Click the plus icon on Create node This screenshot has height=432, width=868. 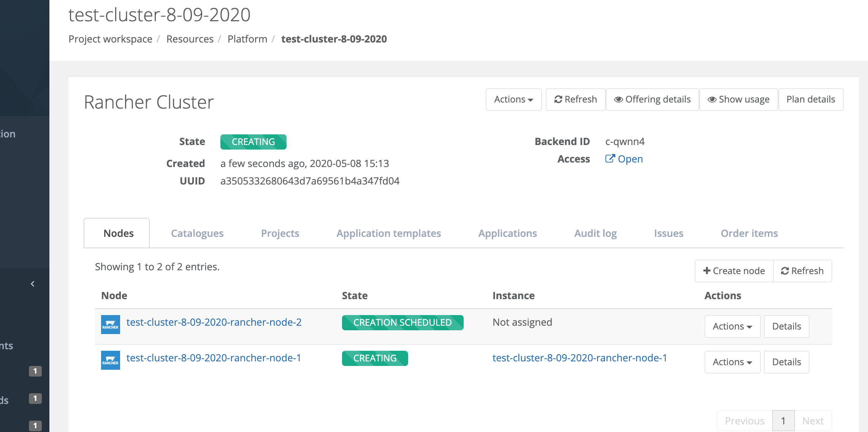707,271
